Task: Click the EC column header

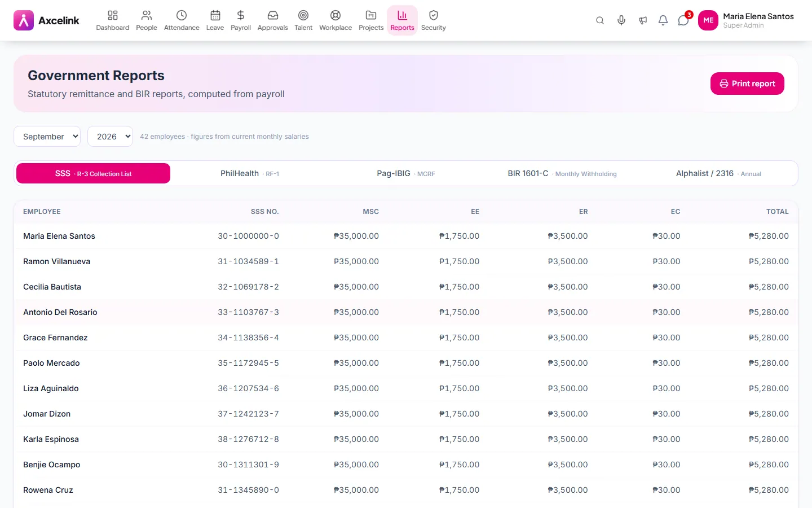Action: (676, 212)
